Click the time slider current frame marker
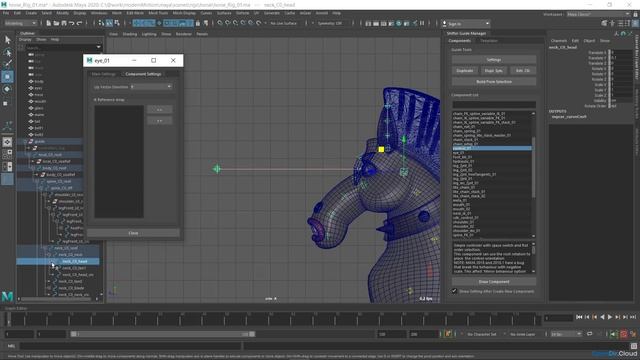This screenshot has height=360, width=640. pos(8,320)
